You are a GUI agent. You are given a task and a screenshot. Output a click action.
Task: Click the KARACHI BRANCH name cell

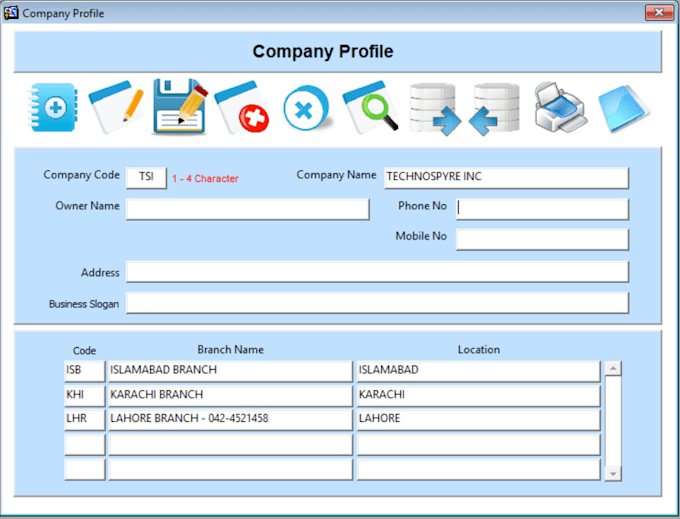231,395
